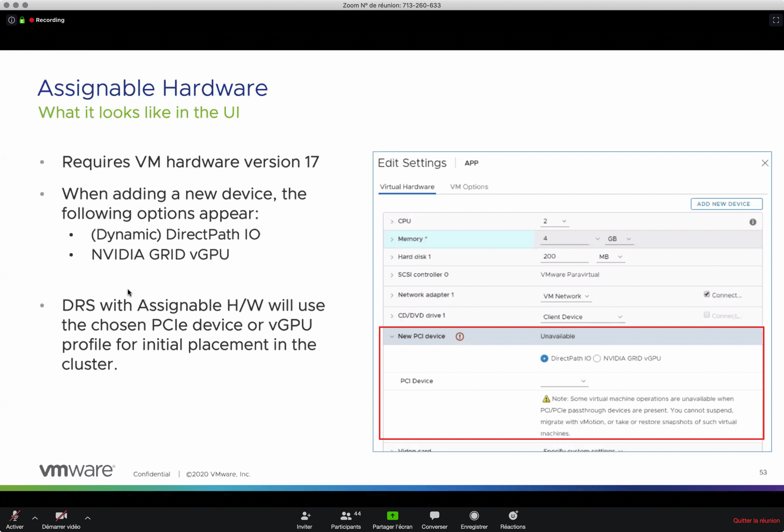Start video with Démarrer vidéo icon
This screenshot has width=784, height=532.
pyautogui.click(x=61, y=515)
